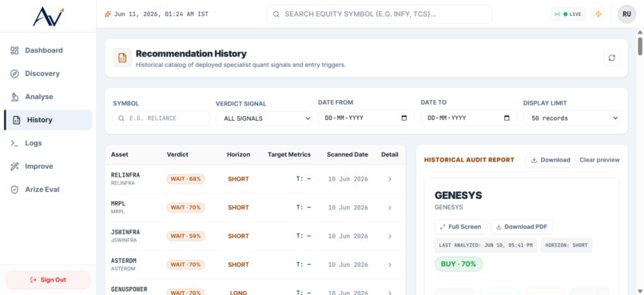644x295 pixels.
Task: Click the sparkle icon beside the date
Action: (x=108, y=14)
